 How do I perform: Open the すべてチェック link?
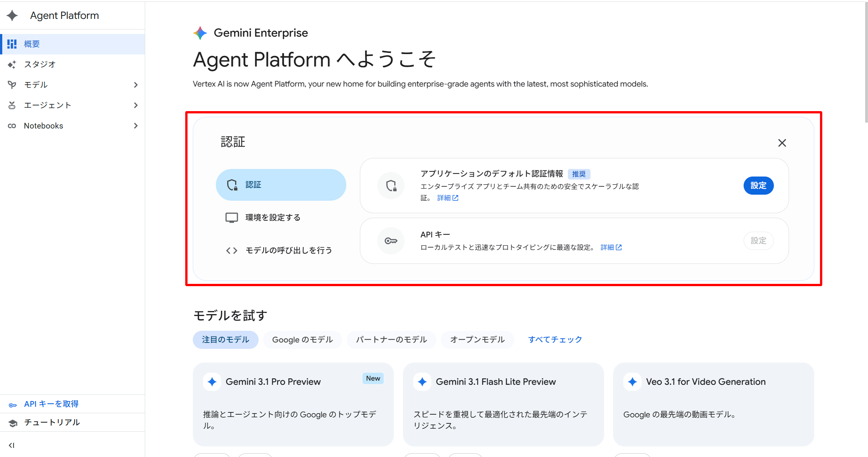click(555, 340)
